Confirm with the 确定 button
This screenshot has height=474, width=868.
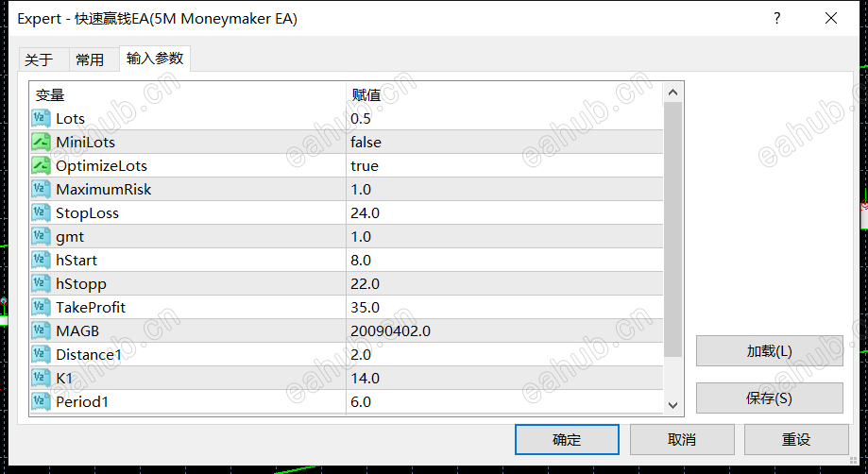pyautogui.click(x=567, y=440)
